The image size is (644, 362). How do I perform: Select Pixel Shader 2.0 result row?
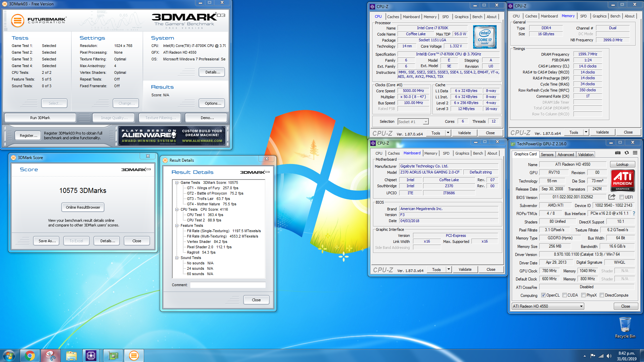tap(209, 247)
